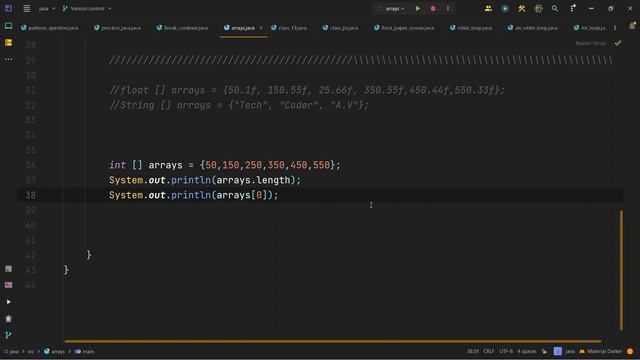This screenshot has width=640, height=360.
Task: Switch to the practice_java.java tab
Action: click(x=117, y=28)
